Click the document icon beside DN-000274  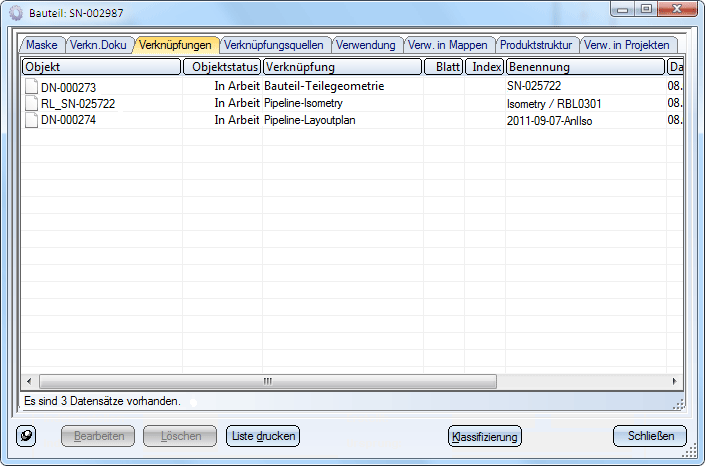pos(31,120)
